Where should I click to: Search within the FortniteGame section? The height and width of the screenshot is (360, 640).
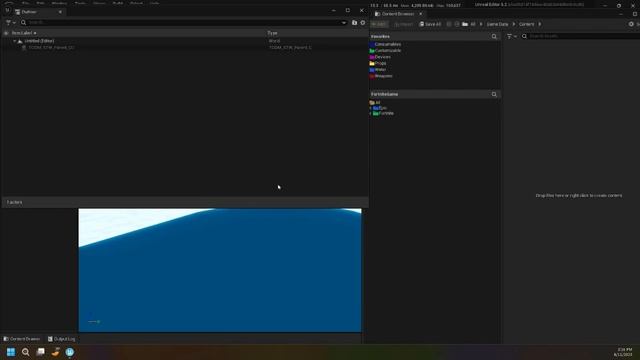(x=494, y=94)
